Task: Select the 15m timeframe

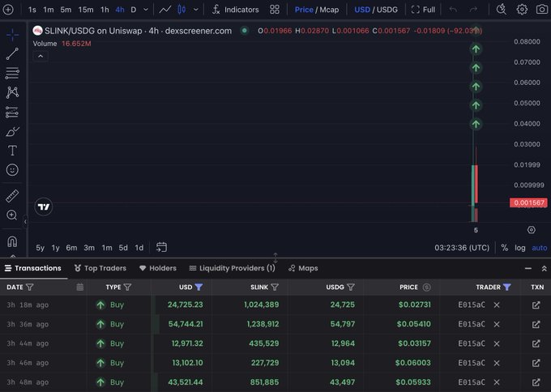Action: (x=86, y=10)
